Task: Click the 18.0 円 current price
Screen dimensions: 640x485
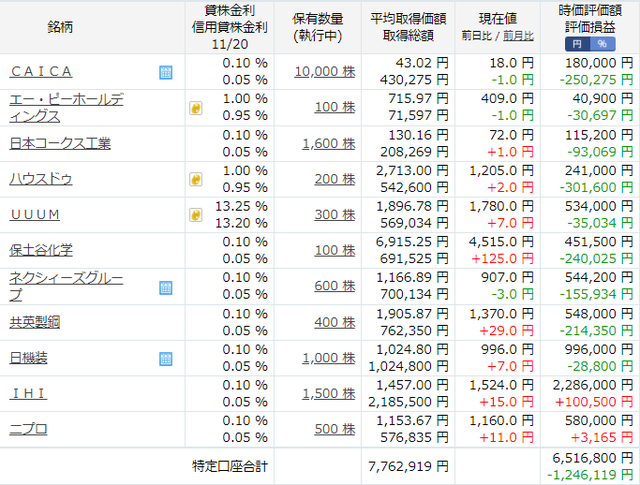Action: click(512, 63)
